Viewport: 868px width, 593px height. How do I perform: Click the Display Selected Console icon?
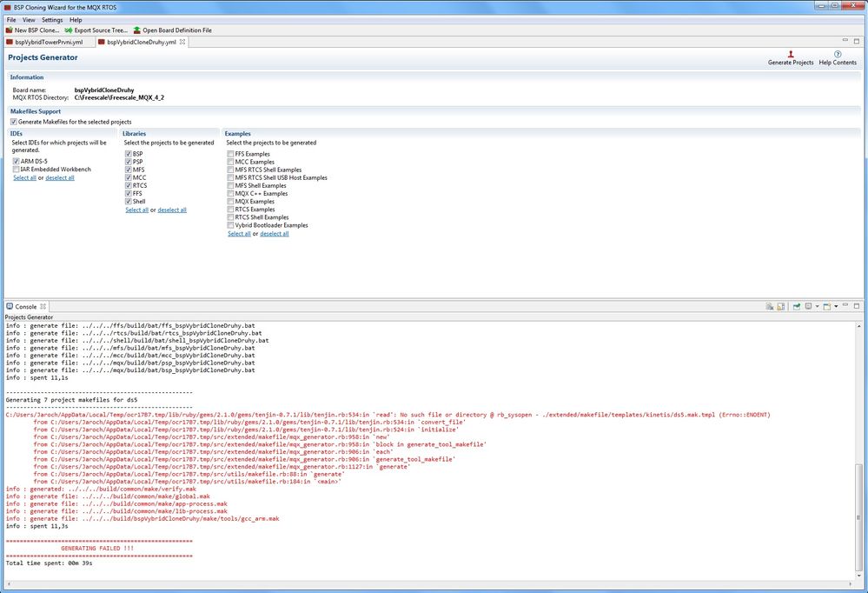tap(809, 306)
